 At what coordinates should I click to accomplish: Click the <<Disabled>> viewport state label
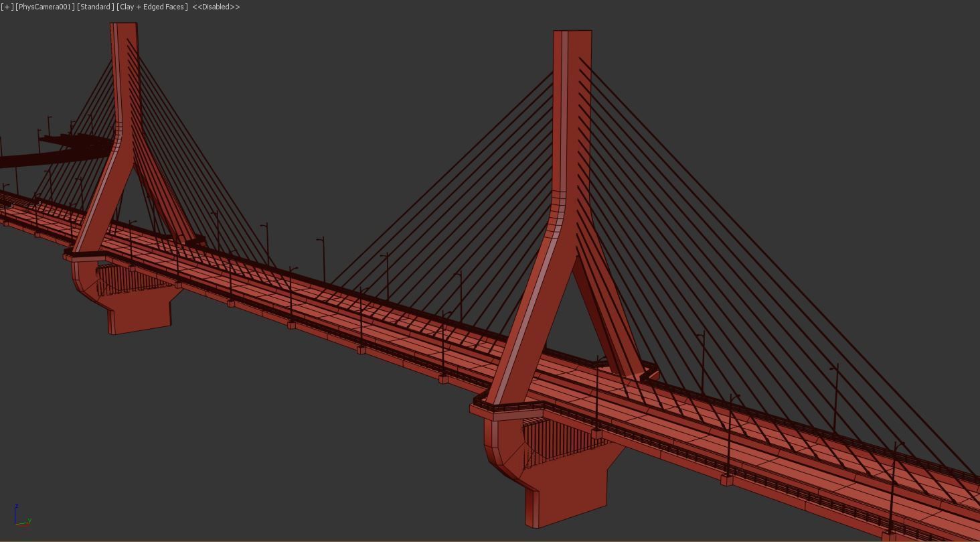216,7
